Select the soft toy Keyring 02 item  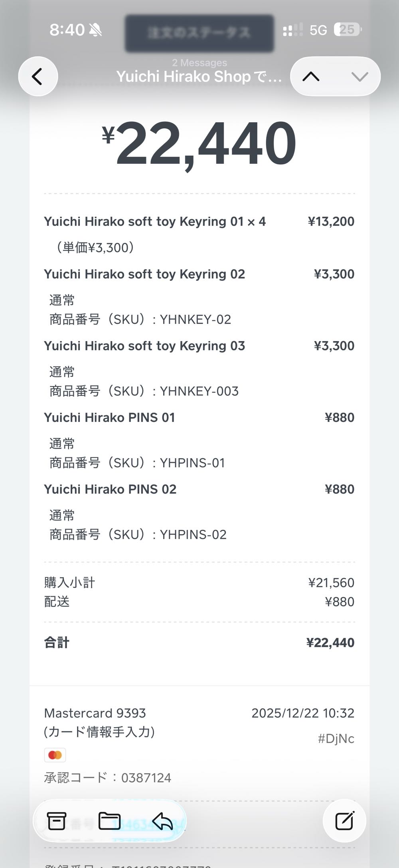pos(144,274)
